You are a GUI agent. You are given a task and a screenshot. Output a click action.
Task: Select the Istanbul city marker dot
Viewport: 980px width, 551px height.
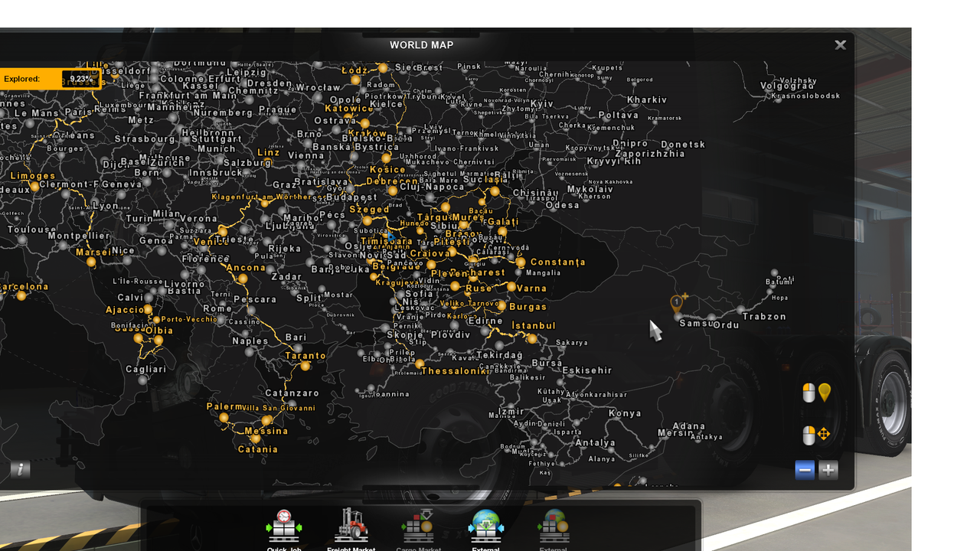click(532, 339)
